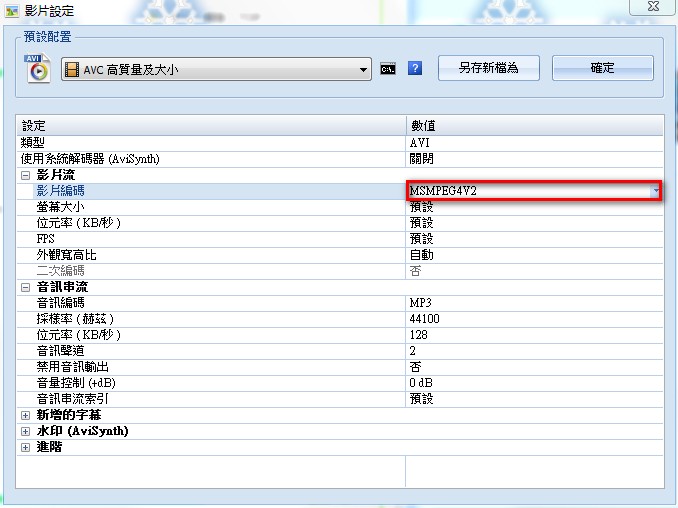Screen dimensions: 678x508
Task: Click the 44100 sample rate value
Action: pos(424,319)
